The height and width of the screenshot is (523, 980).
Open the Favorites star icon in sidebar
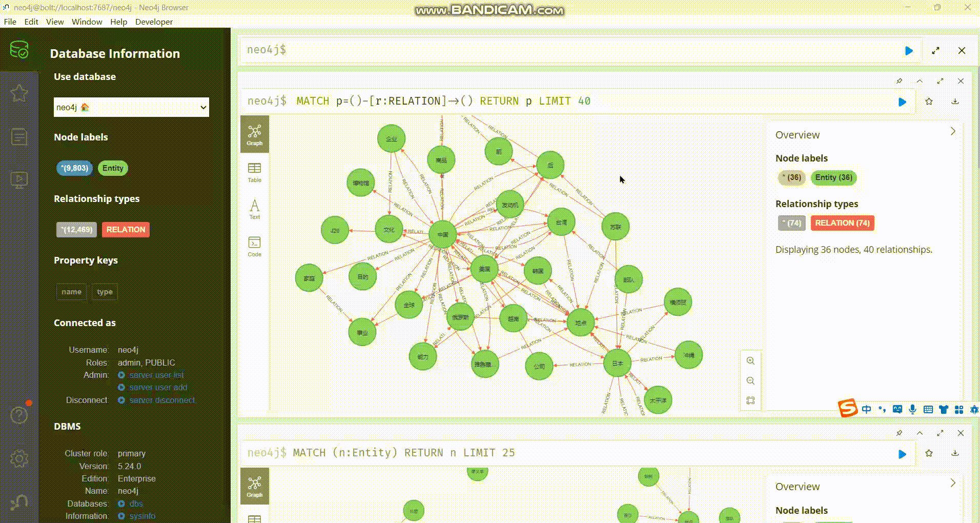pyautogui.click(x=19, y=93)
